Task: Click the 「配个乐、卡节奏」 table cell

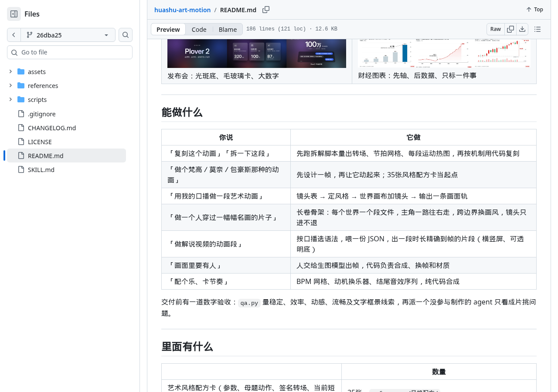Action: [226, 281]
